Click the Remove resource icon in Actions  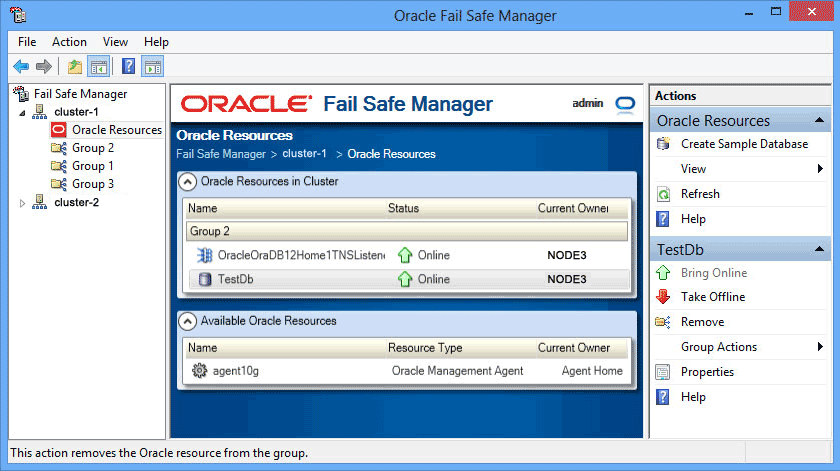[663, 322]
